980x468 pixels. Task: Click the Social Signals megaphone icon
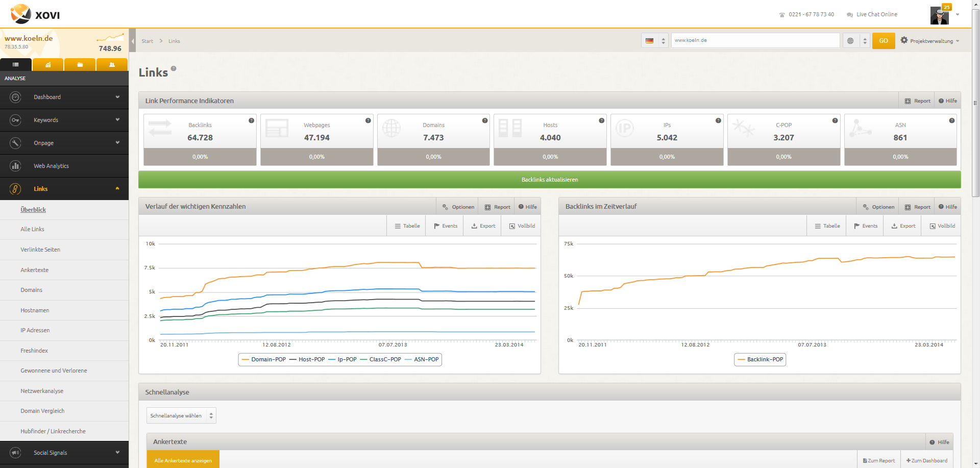[x=15, y=453]
